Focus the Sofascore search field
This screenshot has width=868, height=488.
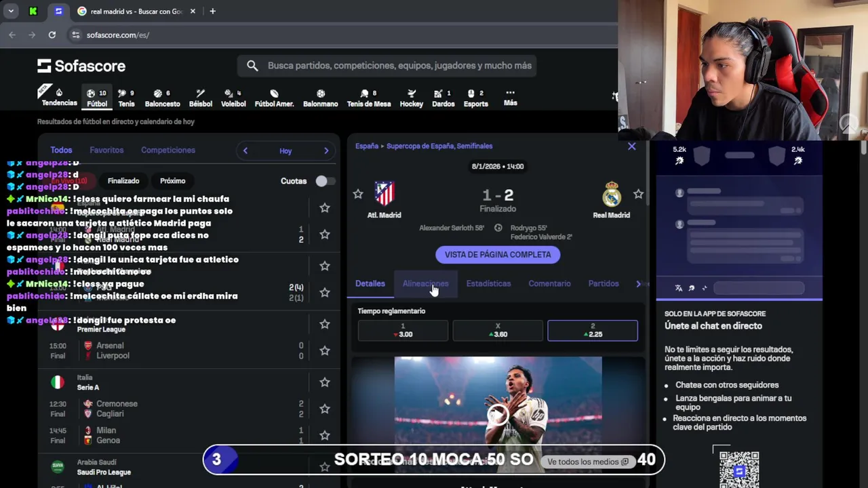pos(387,66)
